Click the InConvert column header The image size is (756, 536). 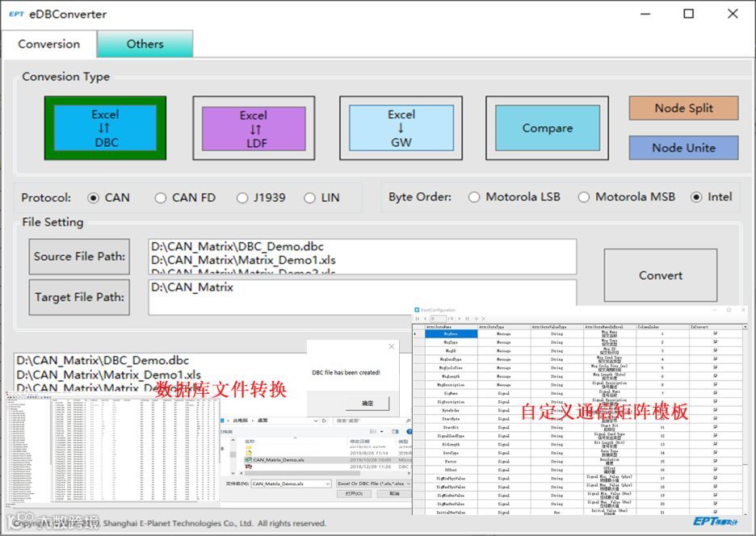(716, 327)
